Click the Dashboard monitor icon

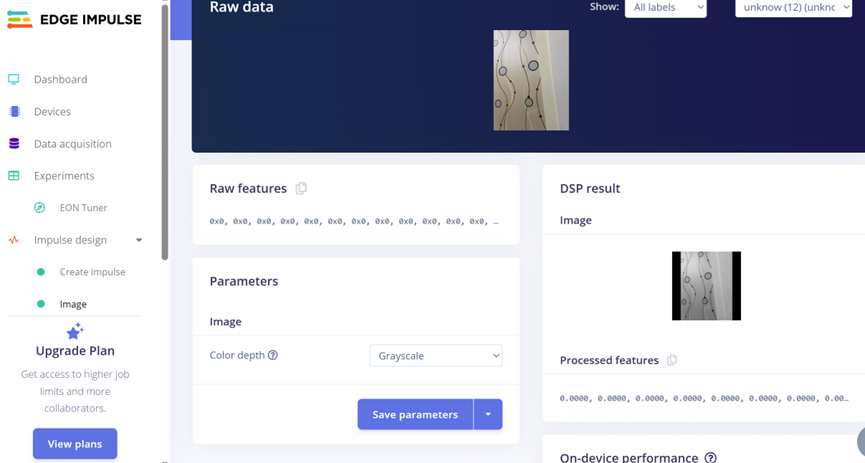14,79
